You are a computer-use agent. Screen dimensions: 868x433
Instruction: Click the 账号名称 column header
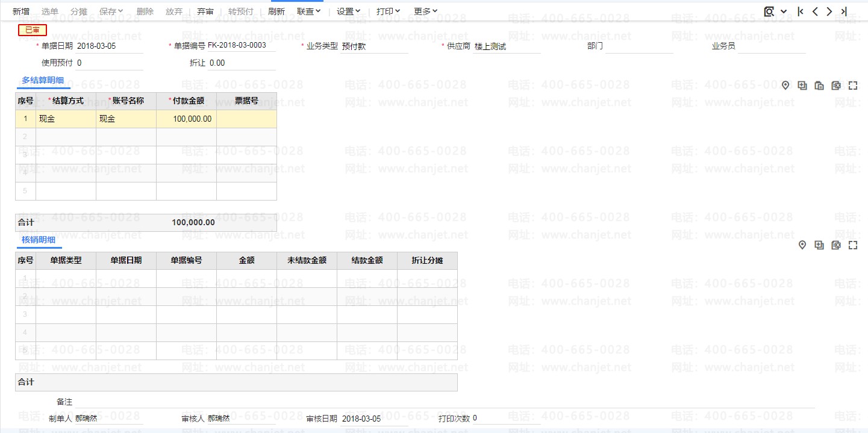[126, 101]
